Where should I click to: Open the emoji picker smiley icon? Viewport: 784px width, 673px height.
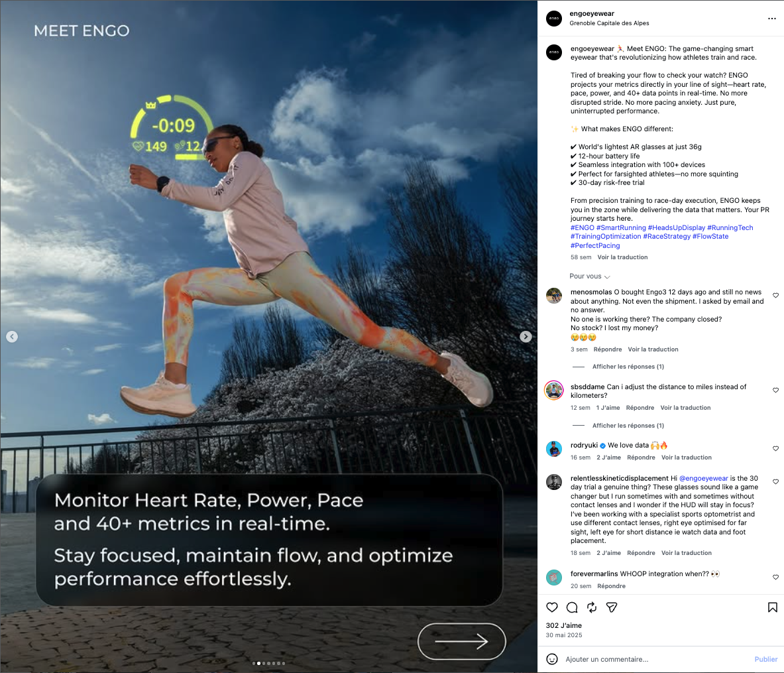click(552, 659)
